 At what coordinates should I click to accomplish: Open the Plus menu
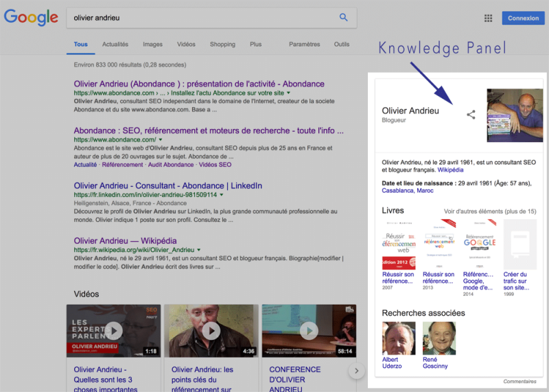(x=255, y=45)
